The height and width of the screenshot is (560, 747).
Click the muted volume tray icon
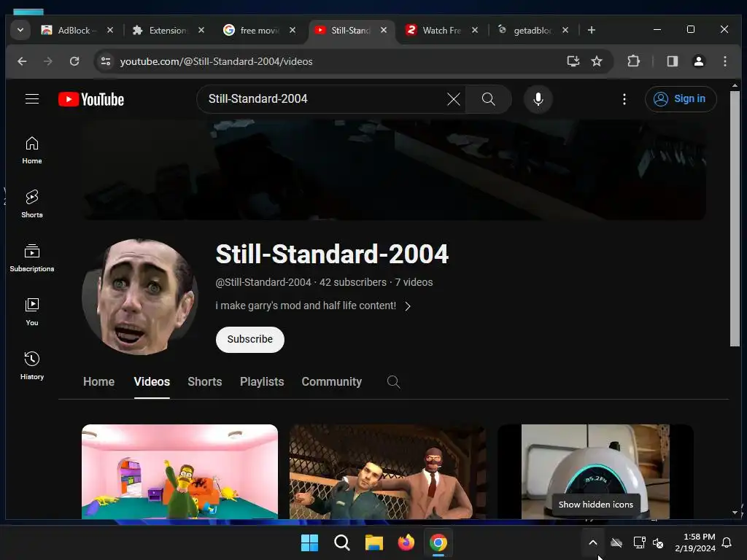click(658, 542)
